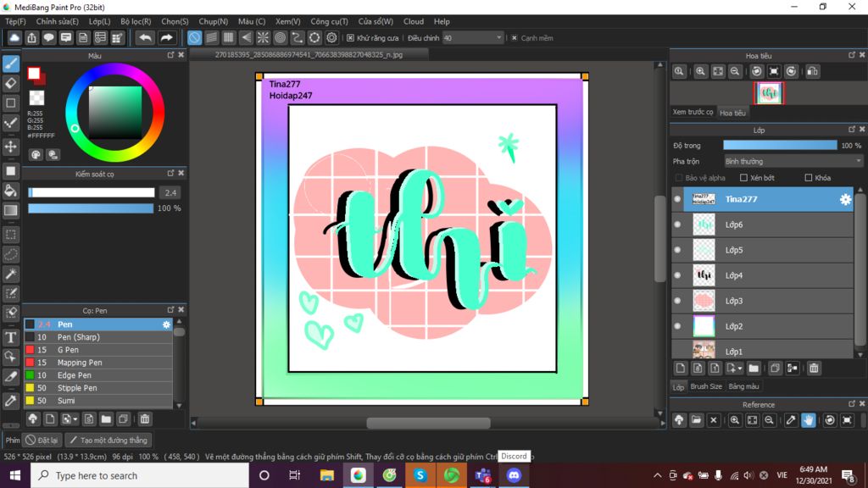Select the Sumi brush
Viewport: 868px width, 488px height.
pos(98,401)
